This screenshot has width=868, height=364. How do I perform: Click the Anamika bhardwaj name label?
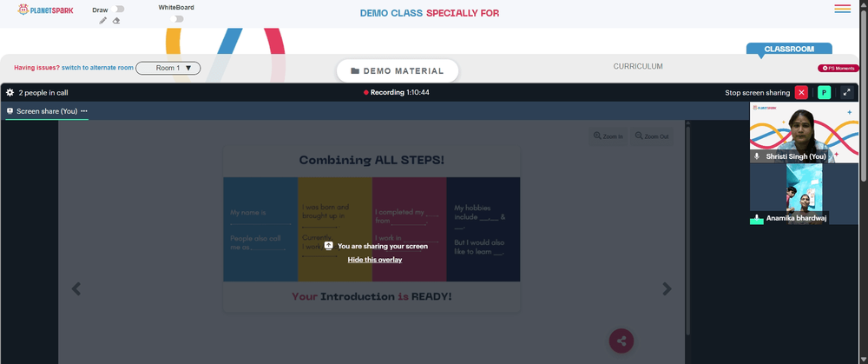(796, 218)
